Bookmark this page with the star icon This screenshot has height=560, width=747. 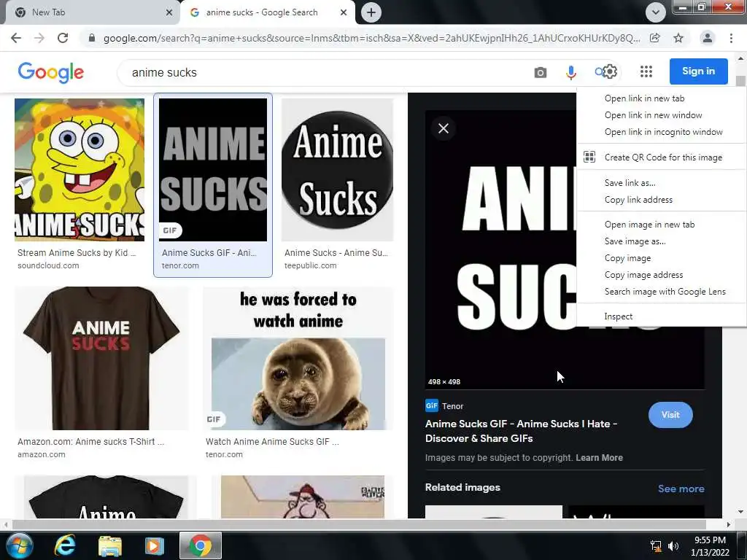coord(678,38)
